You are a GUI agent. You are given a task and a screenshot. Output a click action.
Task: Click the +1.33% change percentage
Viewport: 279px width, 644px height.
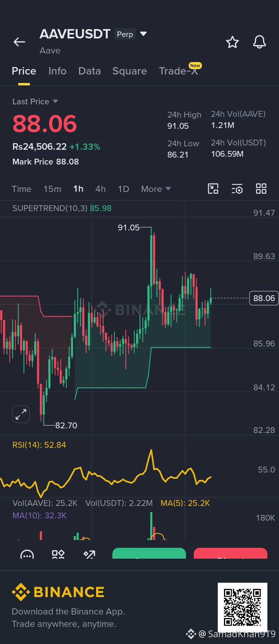coord(85,147)
